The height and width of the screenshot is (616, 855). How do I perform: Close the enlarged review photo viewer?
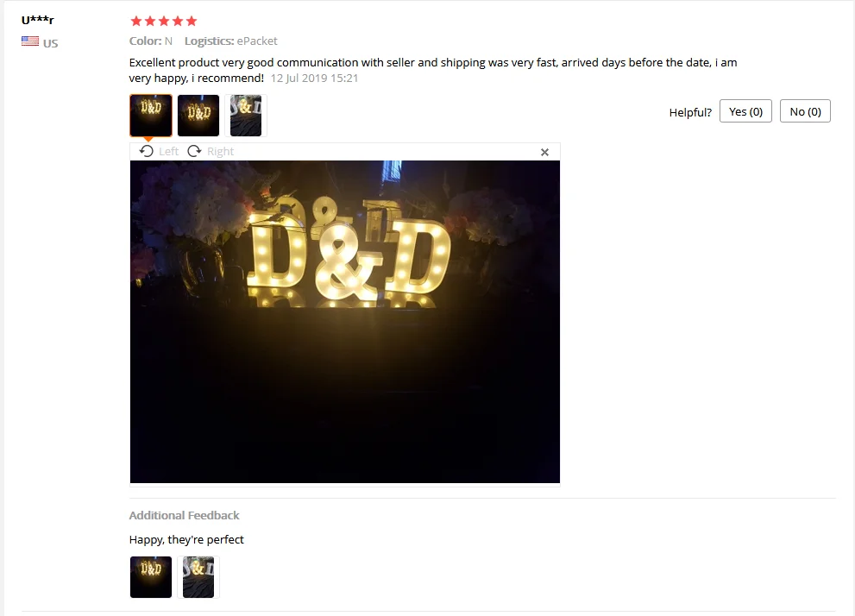544,152
